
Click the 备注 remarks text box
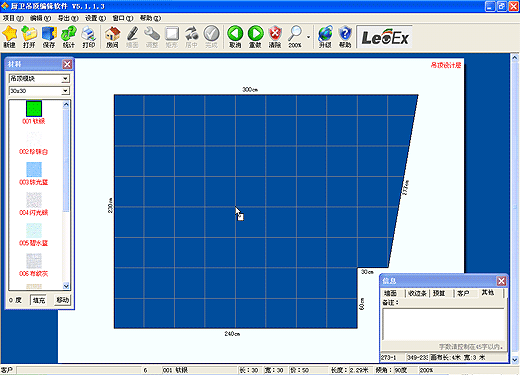pos(443,325)
